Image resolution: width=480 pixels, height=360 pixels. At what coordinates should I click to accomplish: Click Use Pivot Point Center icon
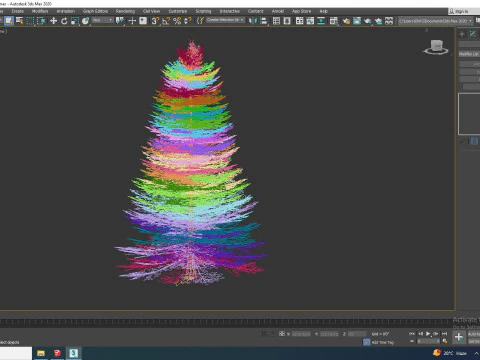tap(119, 21)
